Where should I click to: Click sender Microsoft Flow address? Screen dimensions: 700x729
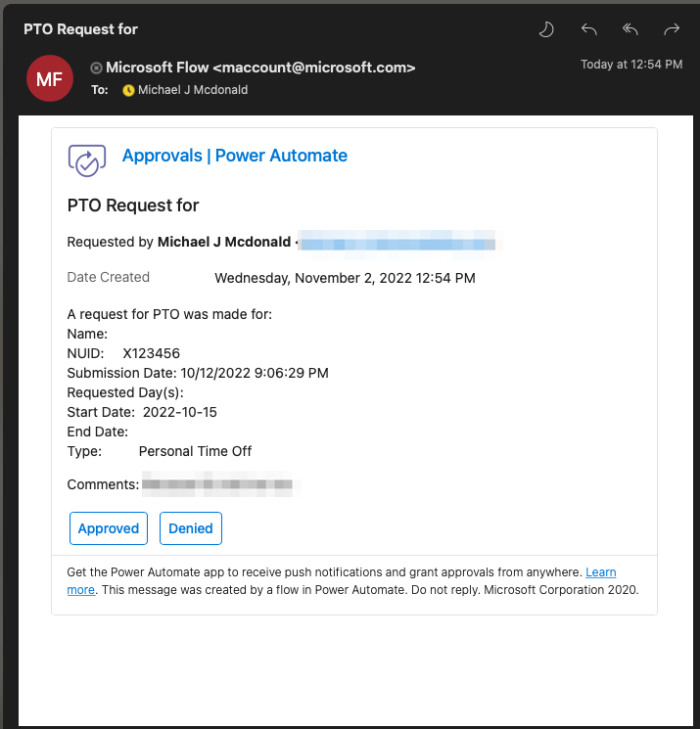[x=260, y=68]
